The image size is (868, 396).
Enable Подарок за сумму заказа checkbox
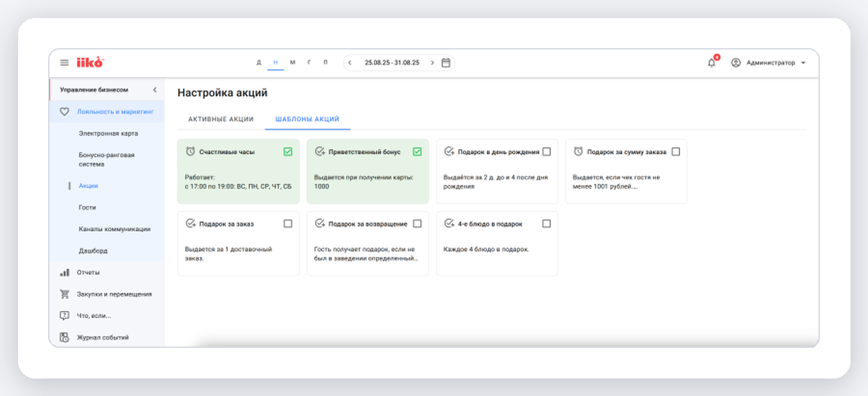(x=676, y=152)
